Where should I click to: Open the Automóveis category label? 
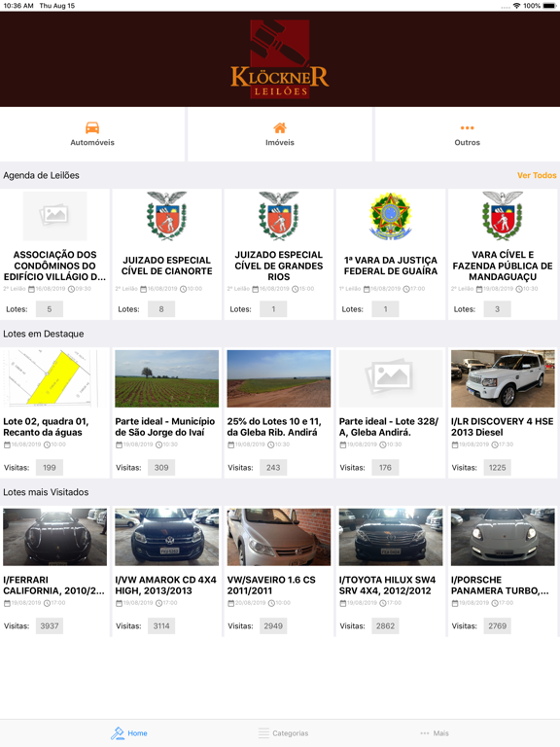tap(92, 142)
